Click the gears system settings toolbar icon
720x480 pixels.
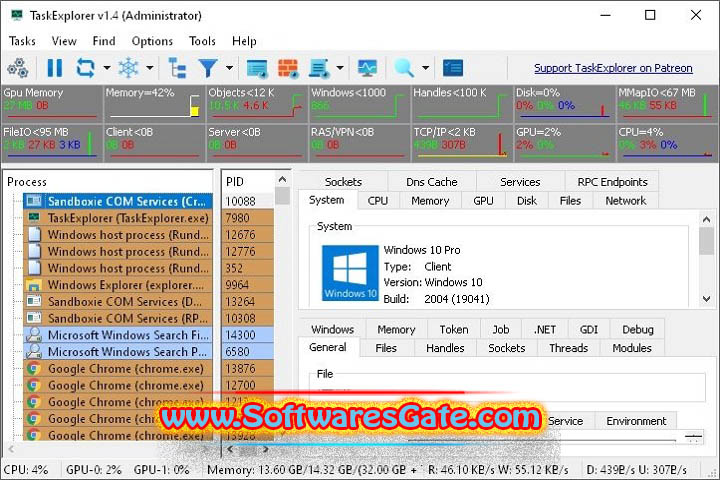point(18,68)
